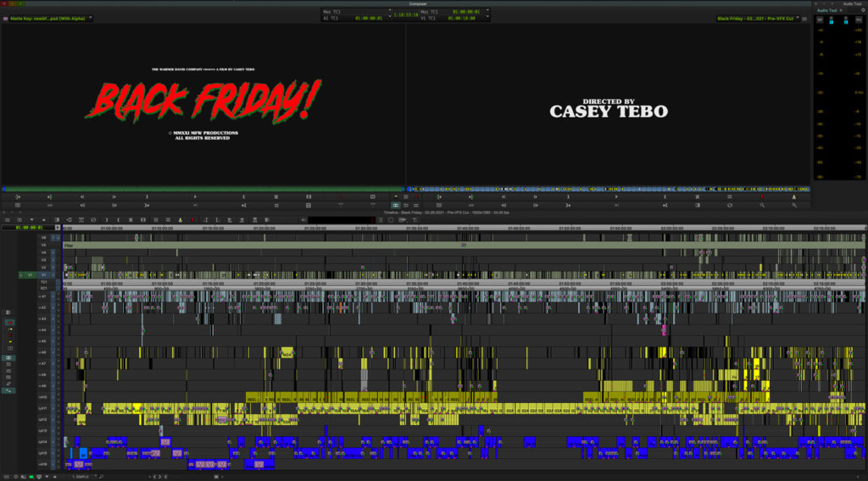
Task: Click down-triangle dropdown in timeline toolbar
Action: click(x=31, y=220)
